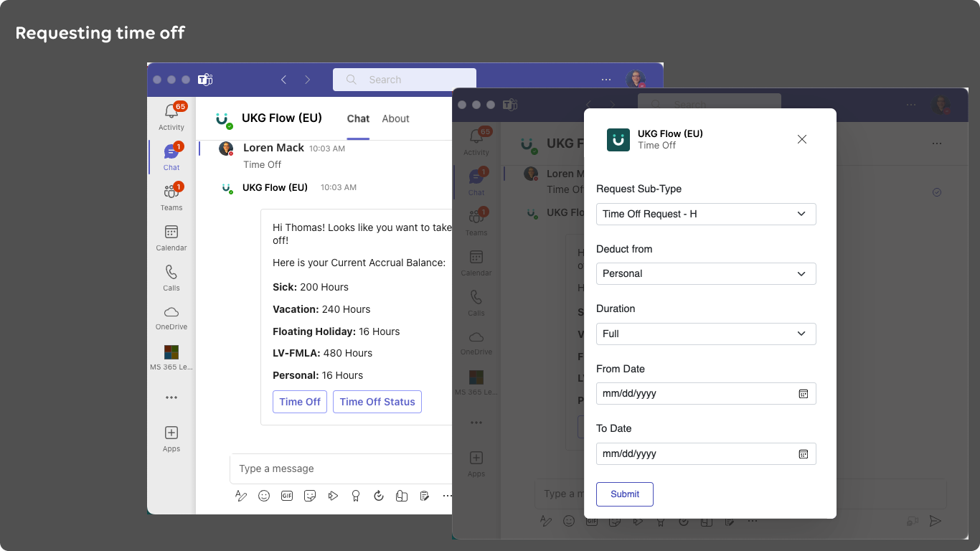Viewport: 980px width, 551px height.
Task: Open the Format text tool below message box
Action: (x=241, y=496)
